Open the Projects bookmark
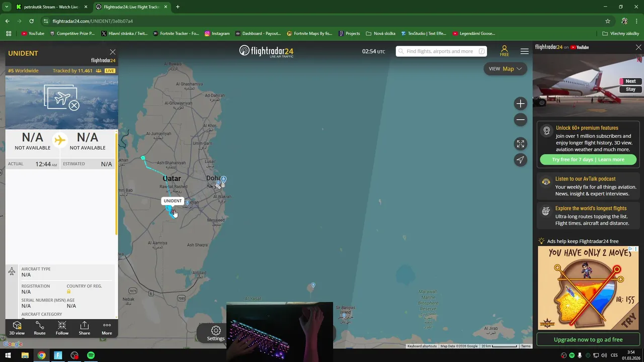Screen dimensions: 644x362 [349, 34]
